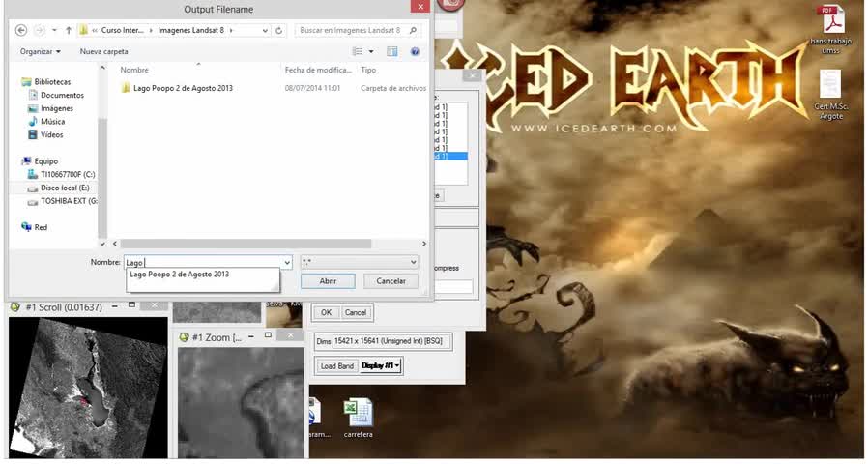
Task: Click the #1 Scroll window image
Action: tap(88, 388)
